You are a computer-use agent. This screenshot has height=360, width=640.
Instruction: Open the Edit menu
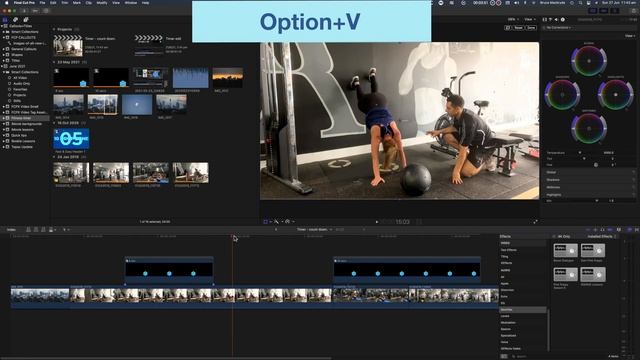(x=53, y=3)
